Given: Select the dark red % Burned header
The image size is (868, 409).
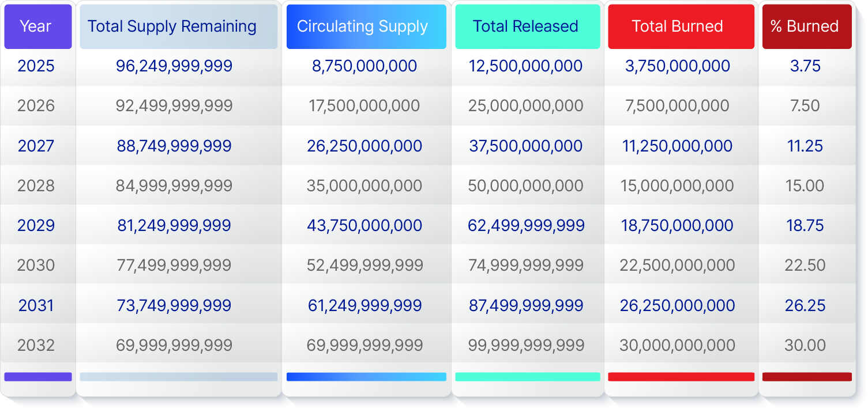Looking at the screenshot, I should point(807,26).
